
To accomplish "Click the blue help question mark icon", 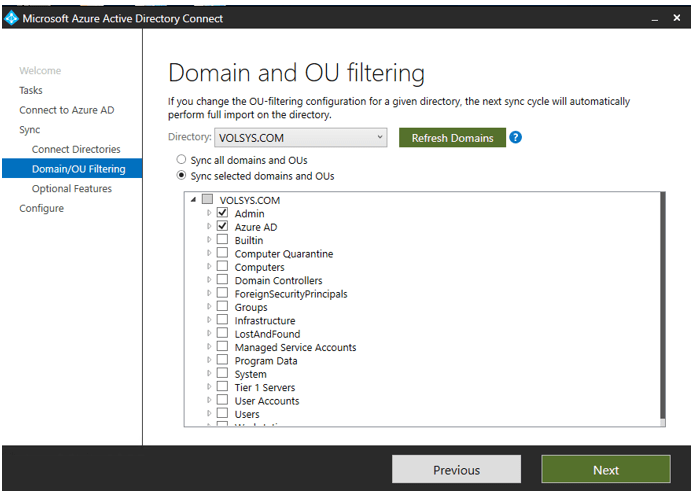I will pyautogui.click(x=516, y=138).
